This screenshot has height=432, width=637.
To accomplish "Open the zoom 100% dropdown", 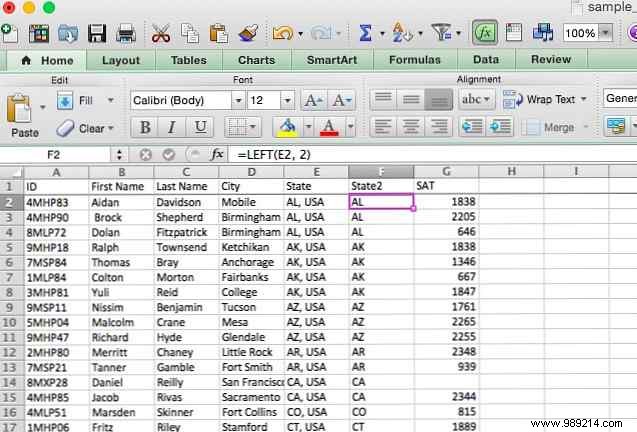I will point(606,33).
